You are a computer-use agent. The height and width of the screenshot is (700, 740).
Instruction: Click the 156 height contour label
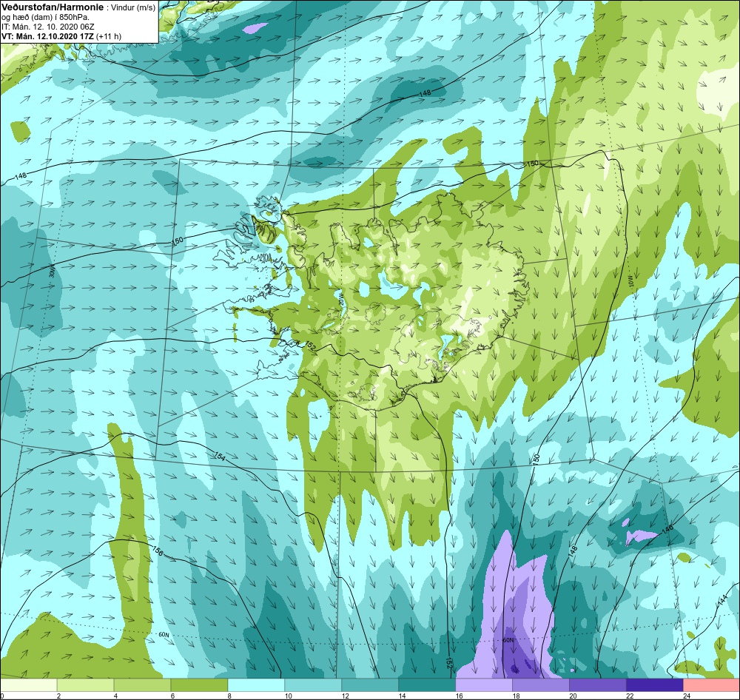(158, 551)
